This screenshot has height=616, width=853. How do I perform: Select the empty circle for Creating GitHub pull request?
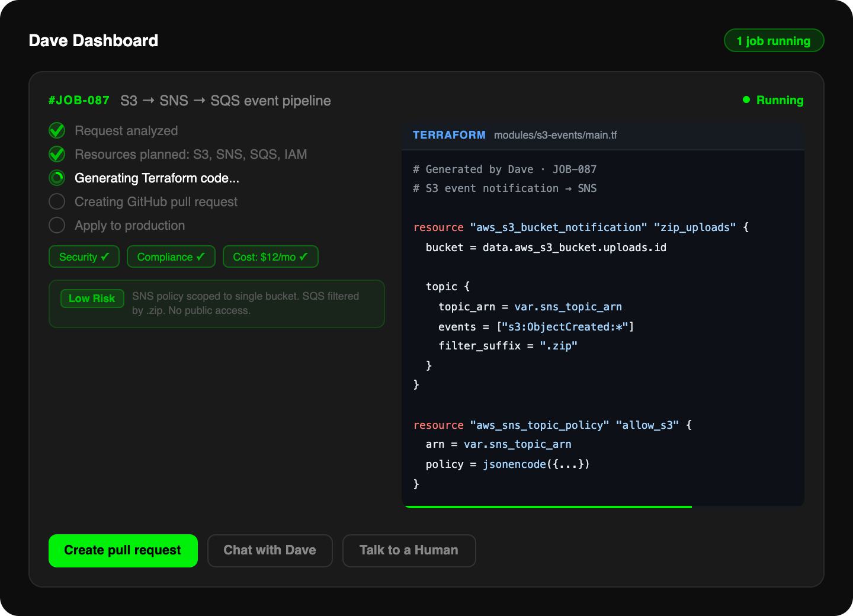click(x=57, y=201)
